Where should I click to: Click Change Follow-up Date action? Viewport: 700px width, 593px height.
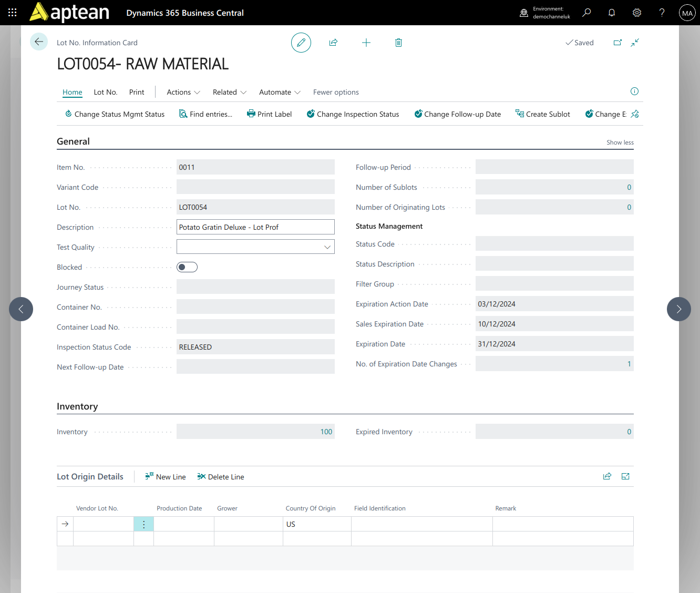coord(457,114)
